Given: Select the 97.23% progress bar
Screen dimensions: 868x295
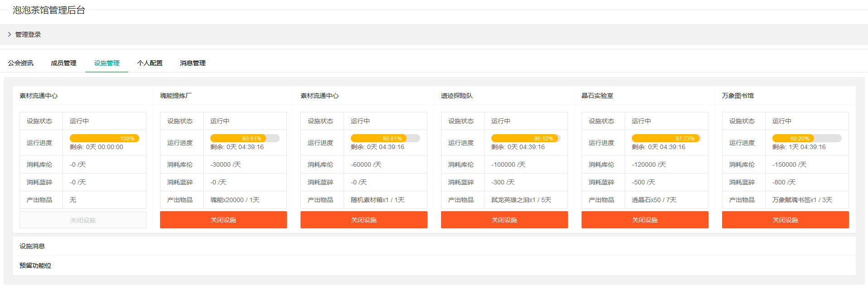Looking at the screenshot, I should (x=666, y=138).
